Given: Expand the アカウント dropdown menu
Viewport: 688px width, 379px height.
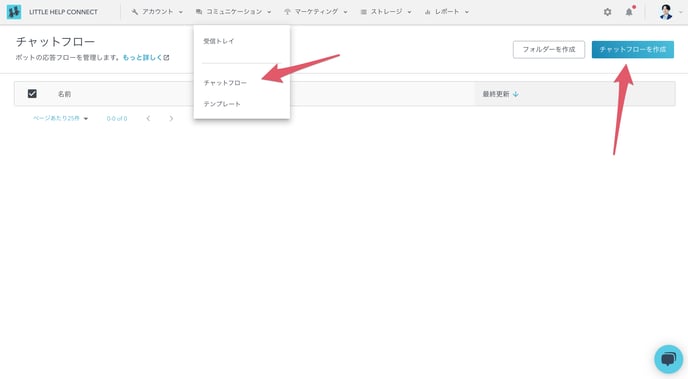Looking at the screenshot, I should coord(157,12).
